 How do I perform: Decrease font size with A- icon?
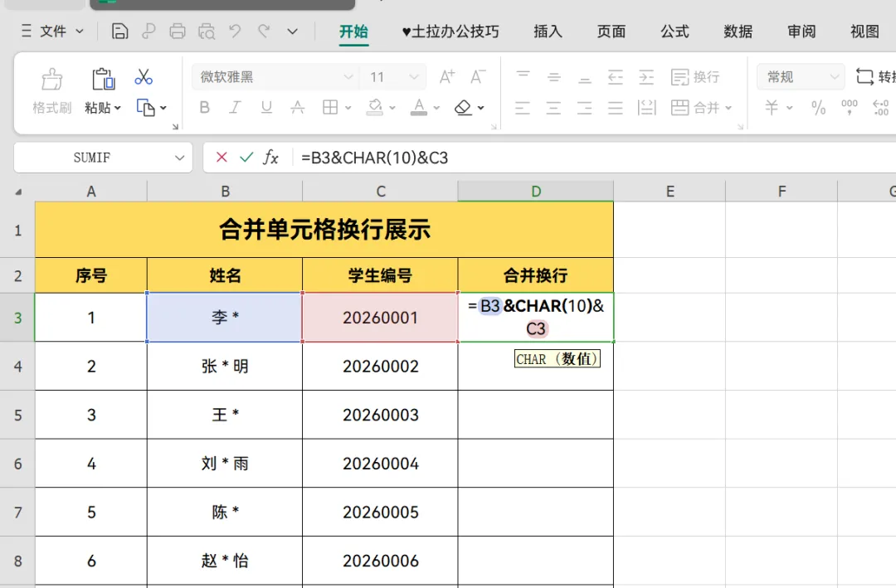click(x=478, y=76)
